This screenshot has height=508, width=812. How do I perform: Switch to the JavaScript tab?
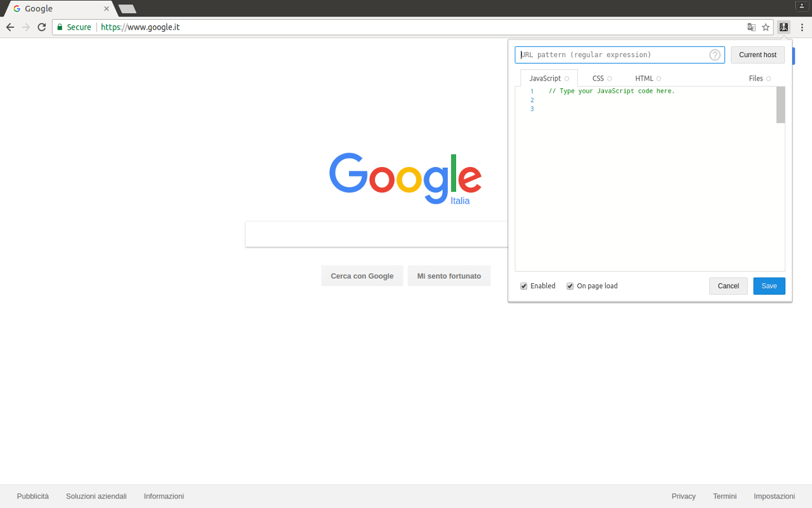tap(549, 79)
